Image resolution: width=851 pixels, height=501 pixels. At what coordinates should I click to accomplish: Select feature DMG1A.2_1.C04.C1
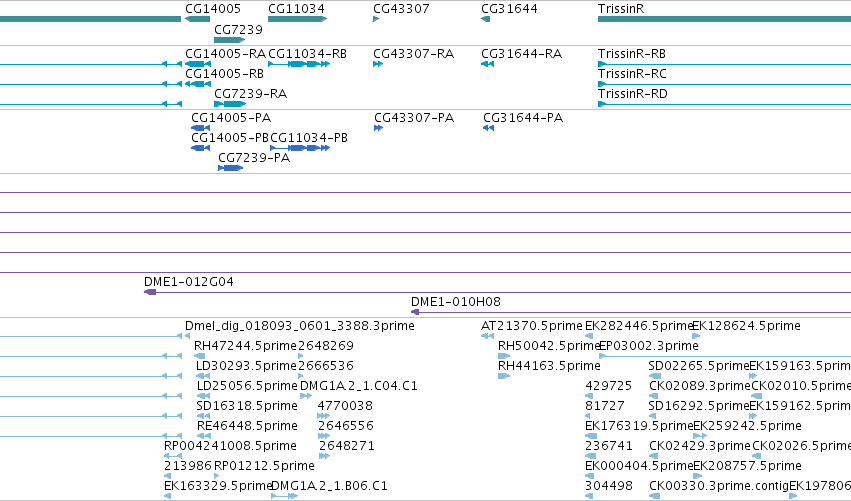point(359,386)
